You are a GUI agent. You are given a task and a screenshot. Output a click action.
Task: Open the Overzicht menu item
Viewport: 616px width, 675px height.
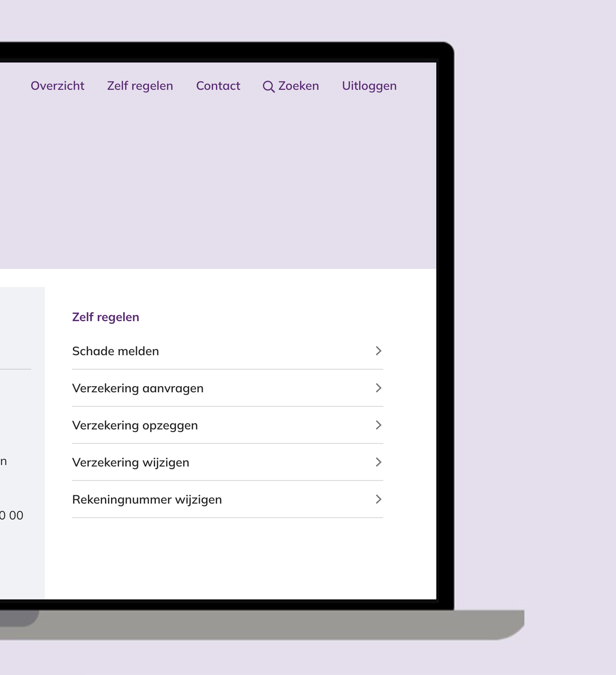click(57, 86)
